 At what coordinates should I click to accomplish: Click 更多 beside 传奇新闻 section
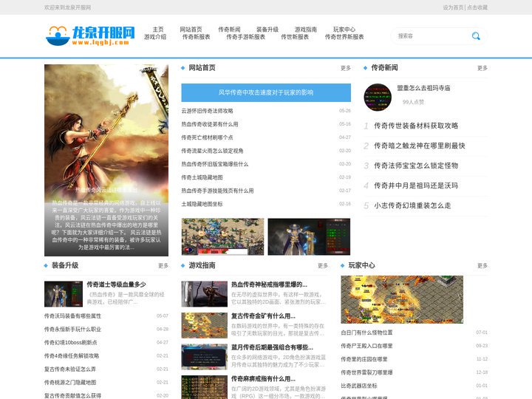pos(482,68)
